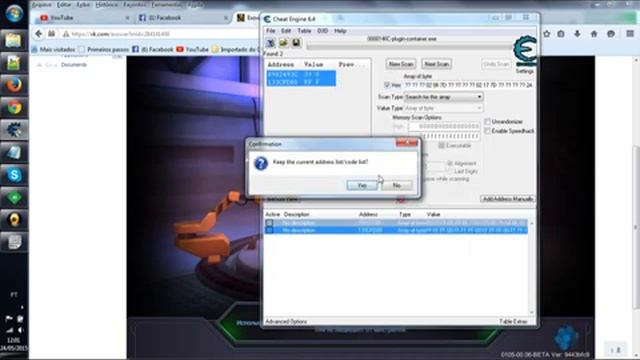Open Firefox hamburger menu
Screen dimensions: 640x360
(630, 34)
